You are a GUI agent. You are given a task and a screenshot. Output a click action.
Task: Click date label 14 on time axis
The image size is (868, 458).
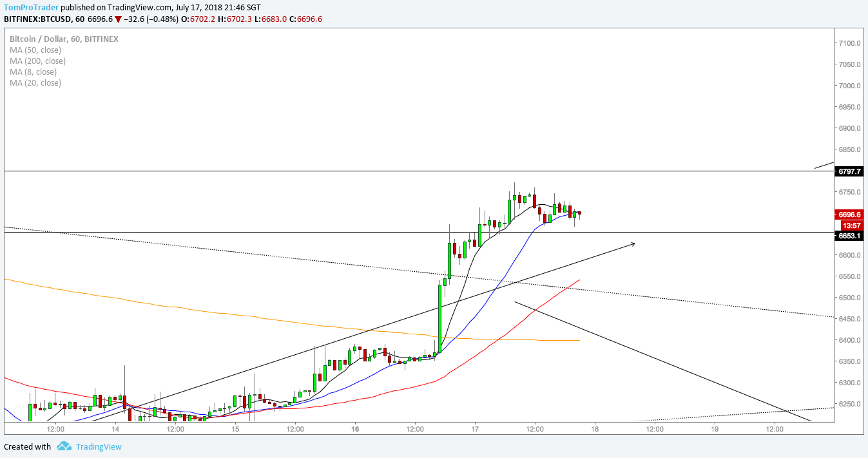pos(115,428)
